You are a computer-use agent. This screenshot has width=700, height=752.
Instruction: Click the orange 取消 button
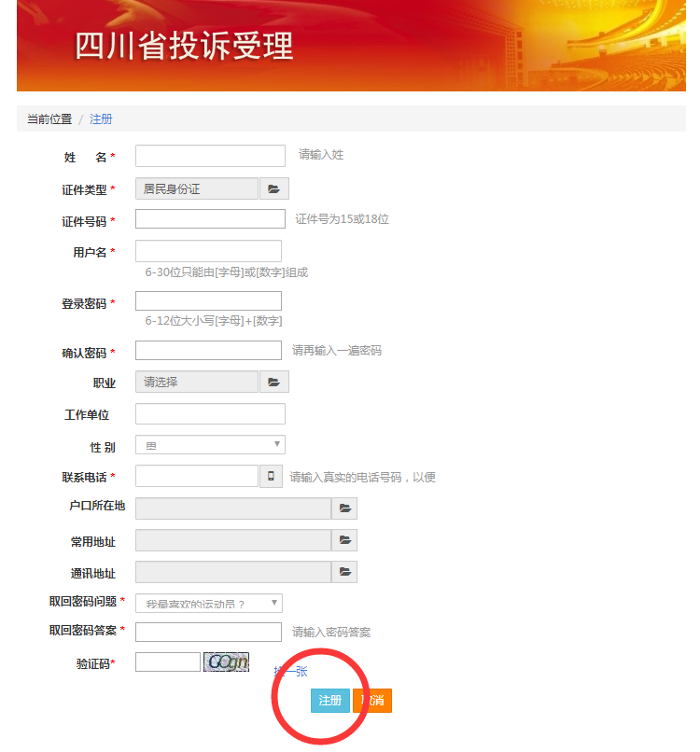[372, 701]
